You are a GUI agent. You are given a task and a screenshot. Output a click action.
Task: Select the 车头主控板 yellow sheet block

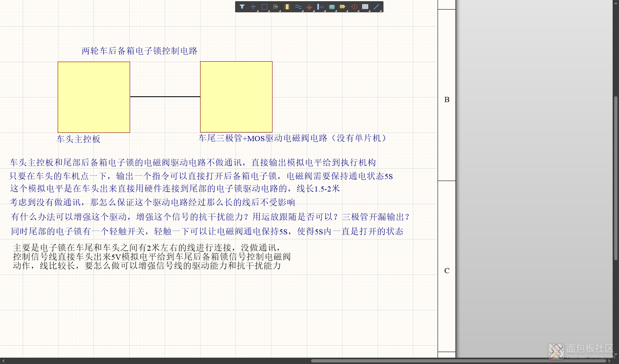94,97
